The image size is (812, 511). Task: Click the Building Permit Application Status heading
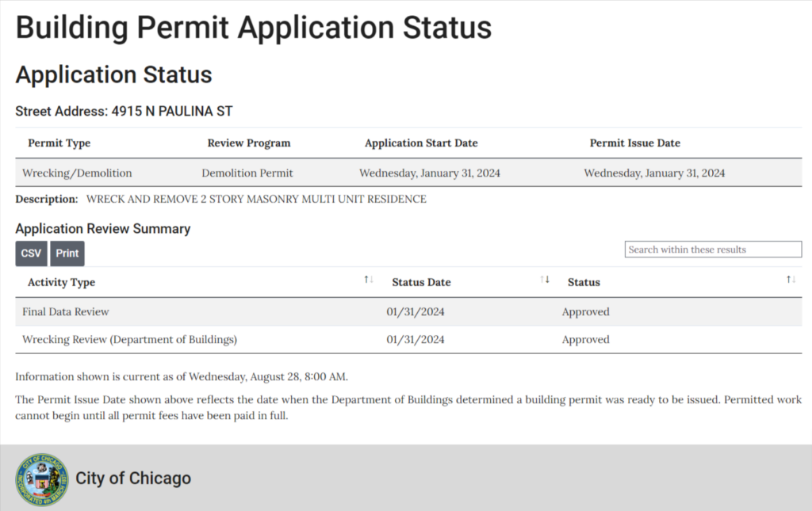(254, 28)
